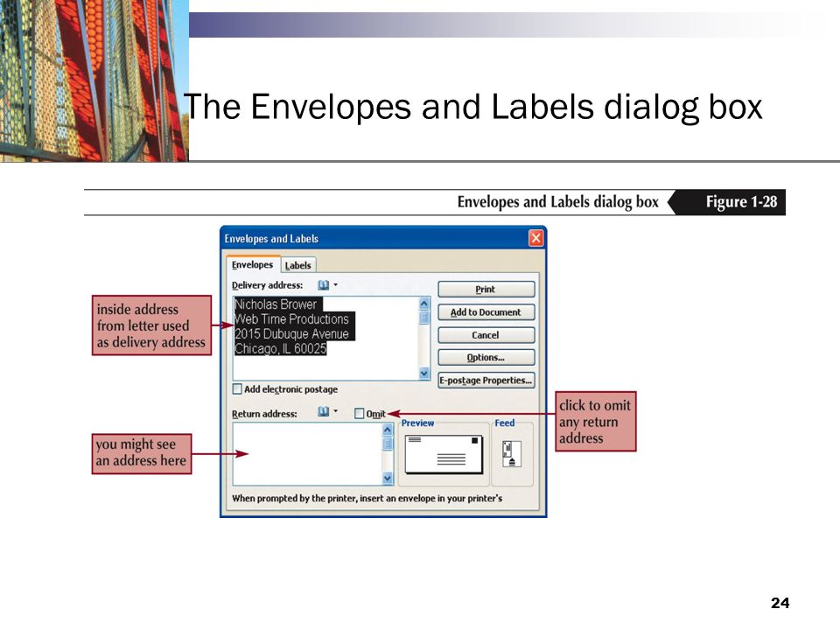Click the Return address scroll up arrow

click(388, 430)
